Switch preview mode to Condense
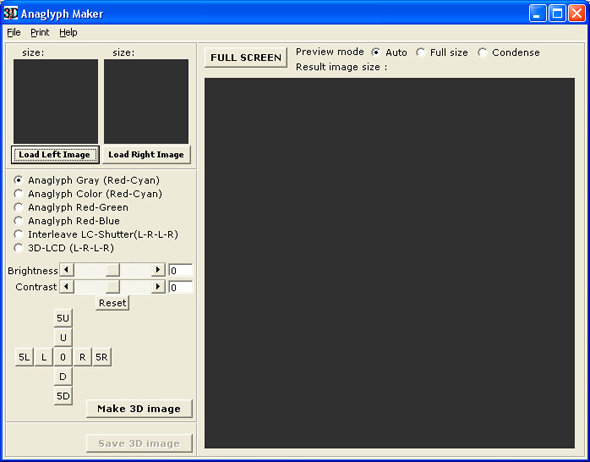590x462 pixels. click(x=509, y=52)
